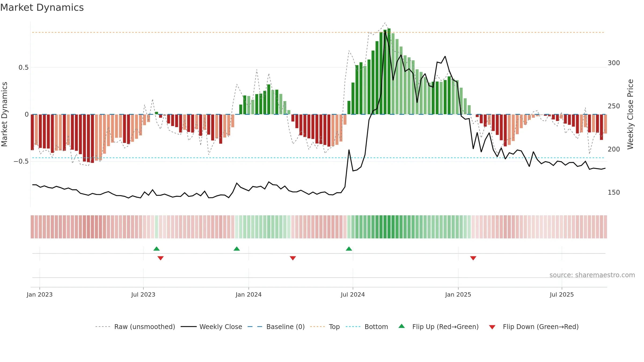Image resolution: width=644 pixels, height=362 pixels.
Task: Click the small green bar near Jul 2023
Action: point(156,113)
